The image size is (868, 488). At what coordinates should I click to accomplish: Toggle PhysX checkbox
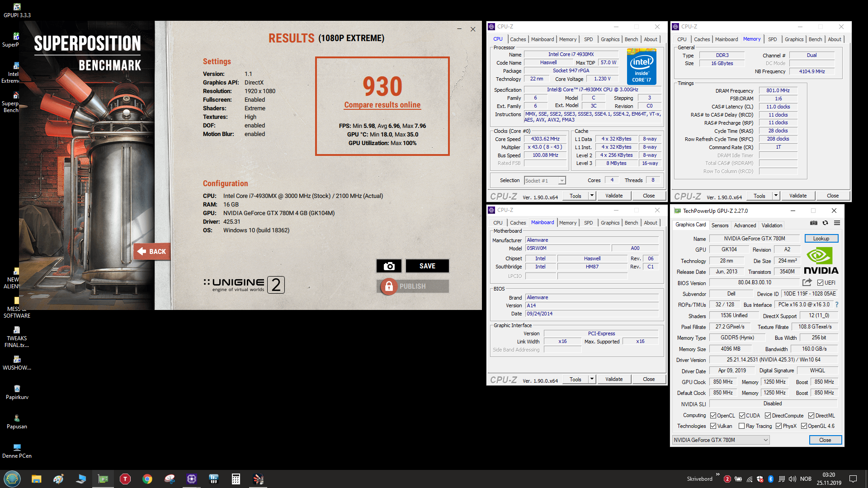(778, 426)
